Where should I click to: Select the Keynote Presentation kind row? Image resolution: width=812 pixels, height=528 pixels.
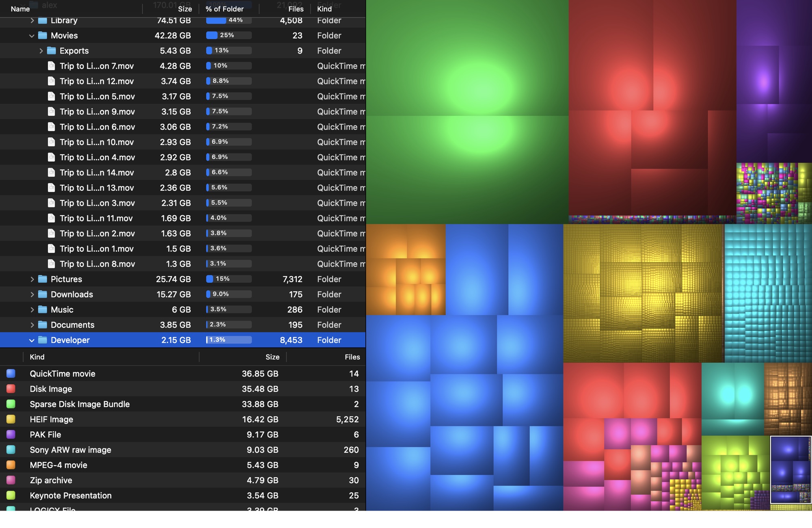click(183, 496)
